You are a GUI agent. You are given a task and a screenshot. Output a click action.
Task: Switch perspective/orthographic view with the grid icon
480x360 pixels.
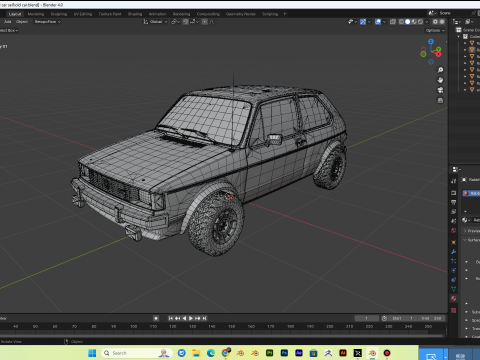(440, 100)
